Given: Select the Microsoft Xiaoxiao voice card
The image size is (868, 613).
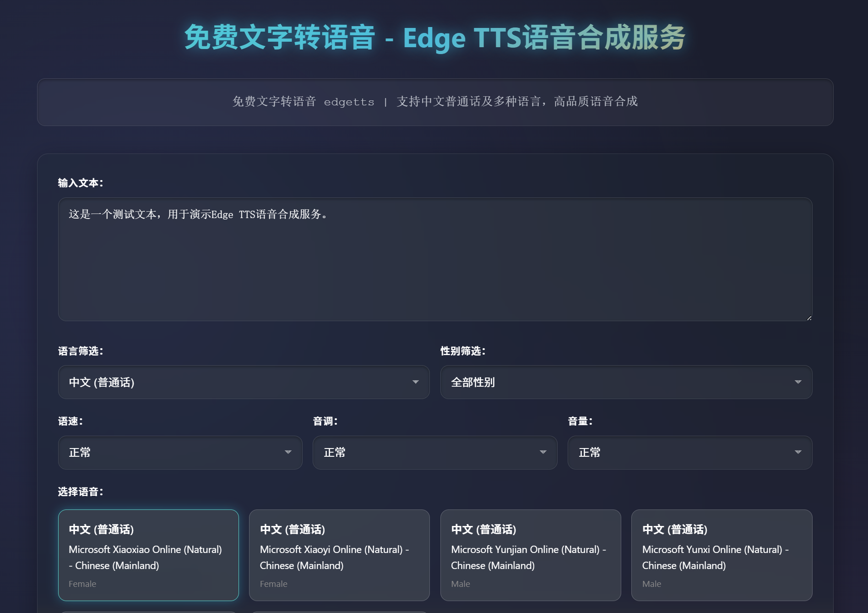Looking at the screenshot, I should pos(148,555).
